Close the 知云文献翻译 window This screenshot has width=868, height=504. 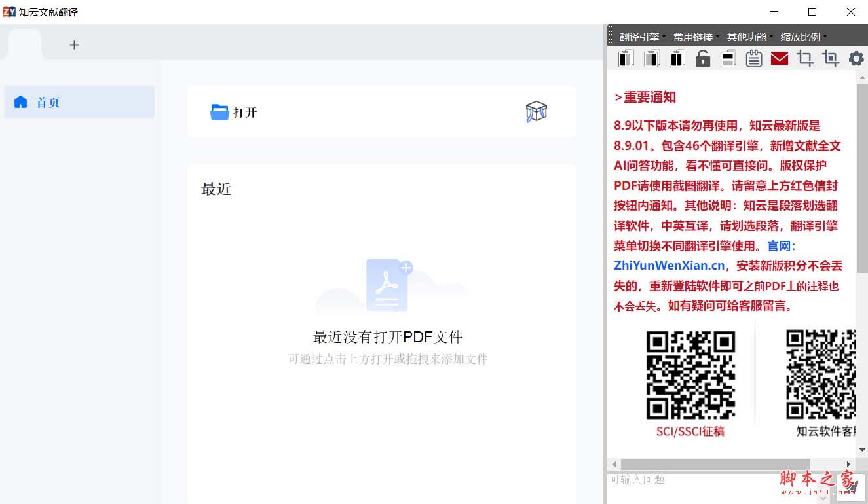point(850,12)
